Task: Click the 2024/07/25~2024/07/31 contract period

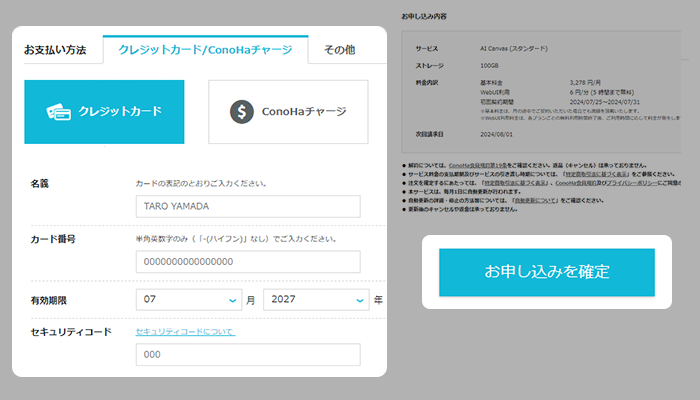Action: point(604,102)
